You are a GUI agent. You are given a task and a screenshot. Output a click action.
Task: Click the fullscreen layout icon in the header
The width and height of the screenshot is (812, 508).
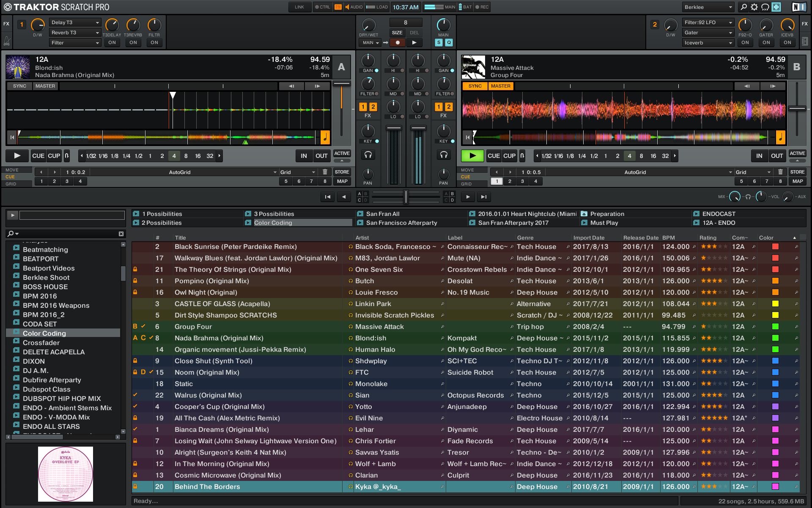[776, 7]
